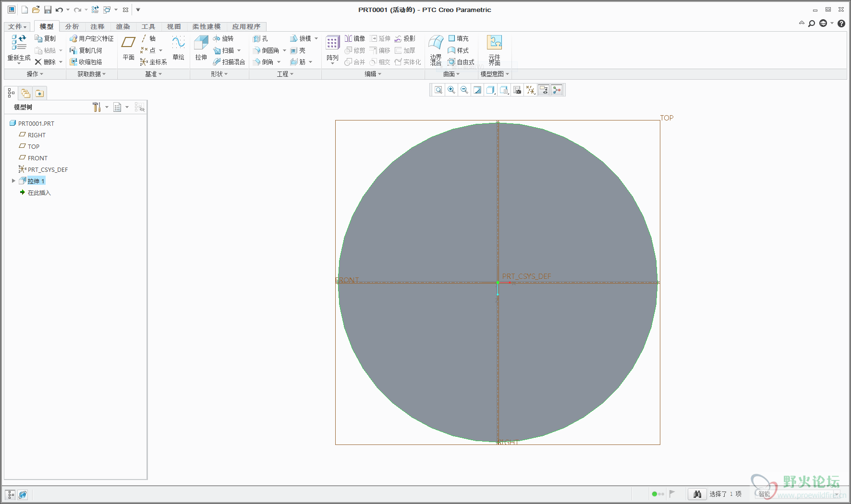Expand the 拉伸 1 feature in the model tree

13,181
